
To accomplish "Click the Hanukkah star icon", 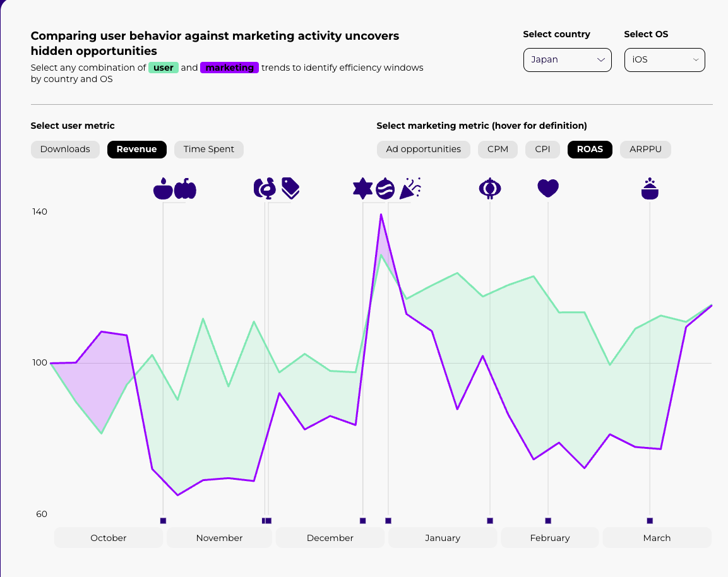I will click(362, 188).
